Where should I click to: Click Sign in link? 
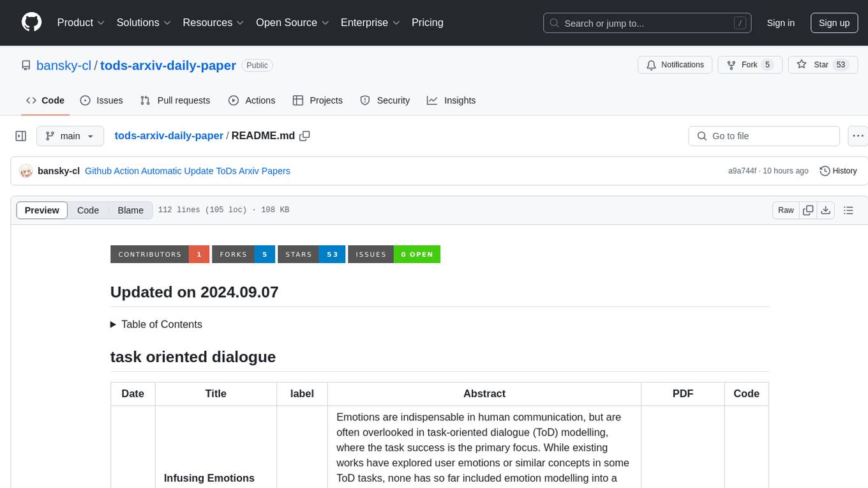(x=781, y=23)
